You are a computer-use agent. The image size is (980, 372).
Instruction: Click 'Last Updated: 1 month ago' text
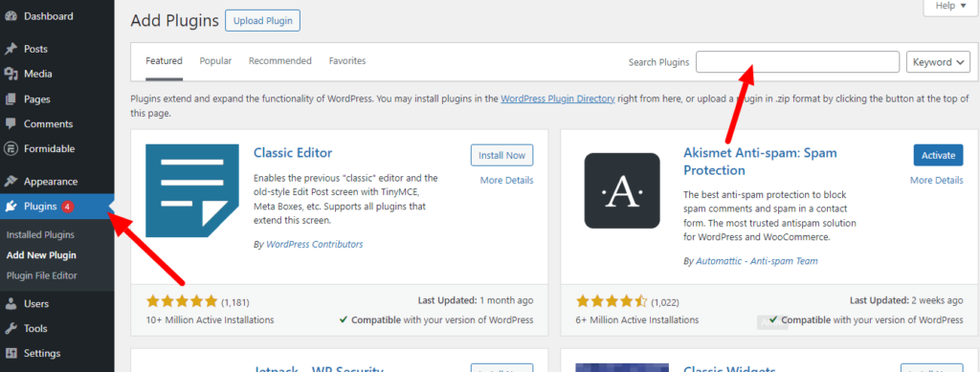tap(476, 301)
